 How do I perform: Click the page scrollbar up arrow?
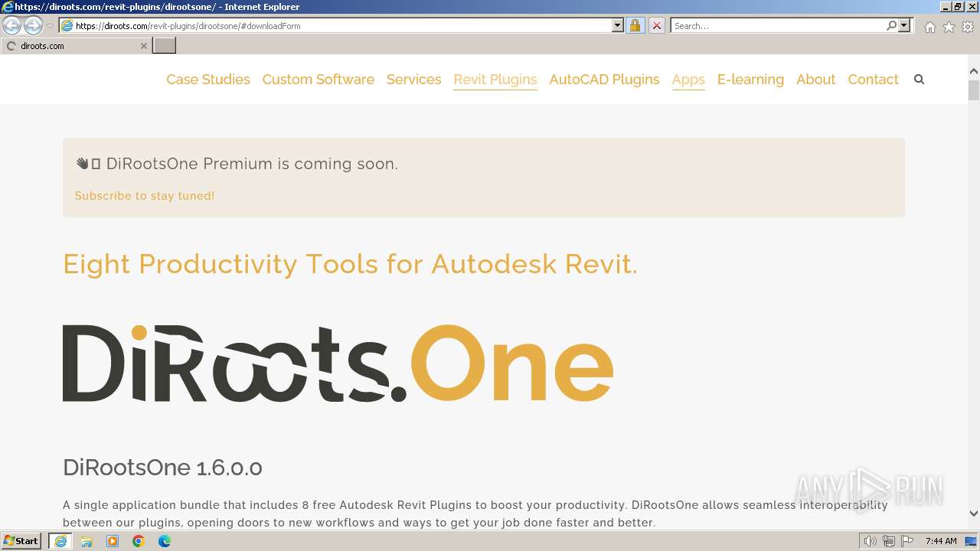click(x=974, y=72)
